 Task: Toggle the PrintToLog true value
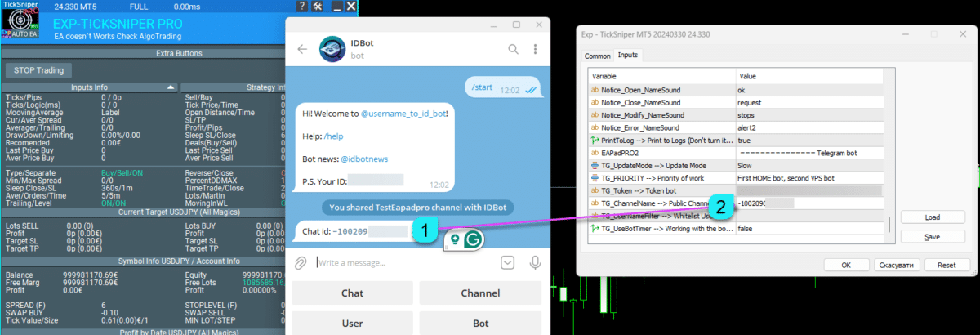(808, 141)
